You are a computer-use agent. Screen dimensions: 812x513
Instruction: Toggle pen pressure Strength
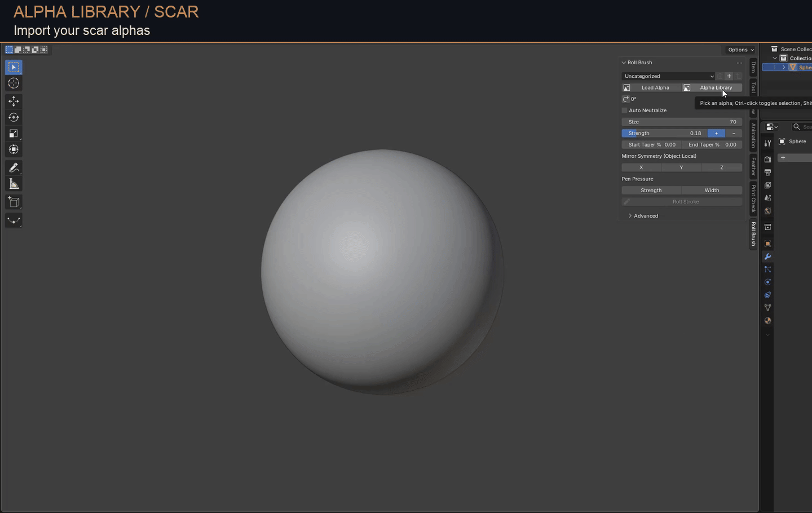(x=651, y=191)
